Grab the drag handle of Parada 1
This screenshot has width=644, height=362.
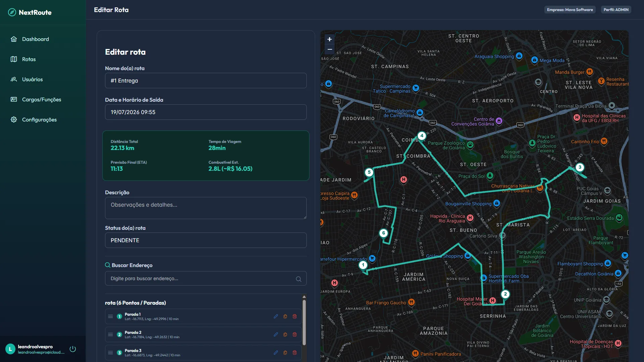coord(110,316)
